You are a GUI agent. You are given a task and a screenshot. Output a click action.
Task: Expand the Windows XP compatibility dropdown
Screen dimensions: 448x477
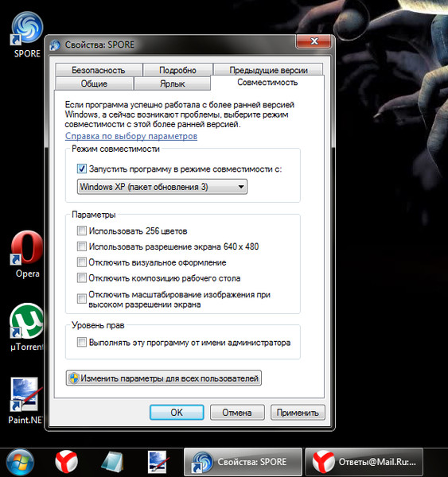pos(162,187)
